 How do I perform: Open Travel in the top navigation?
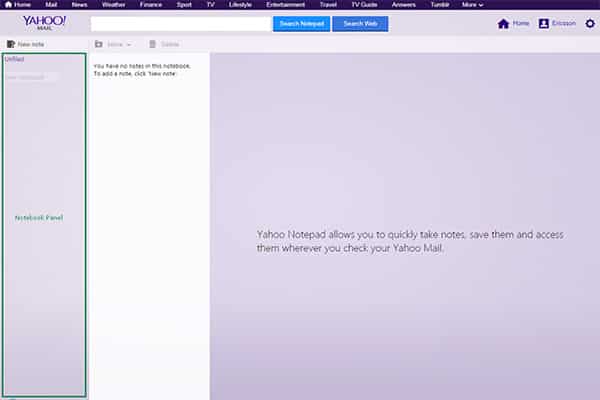click(x=328, y=5)
